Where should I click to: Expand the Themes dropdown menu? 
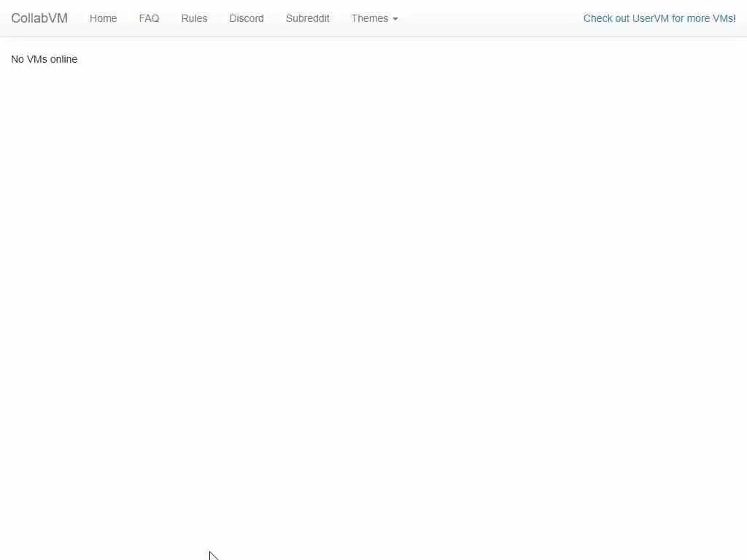pyautogui.click(x=374, y=18)
